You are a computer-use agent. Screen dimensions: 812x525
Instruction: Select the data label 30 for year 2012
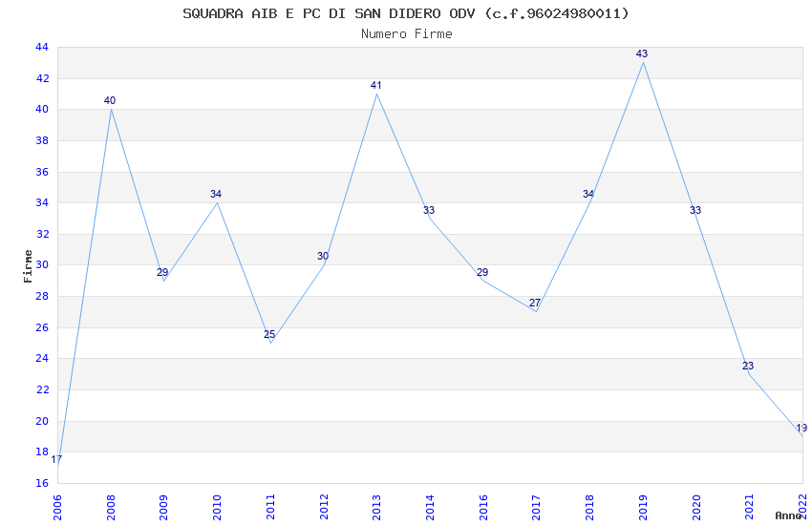click(323, 256)
